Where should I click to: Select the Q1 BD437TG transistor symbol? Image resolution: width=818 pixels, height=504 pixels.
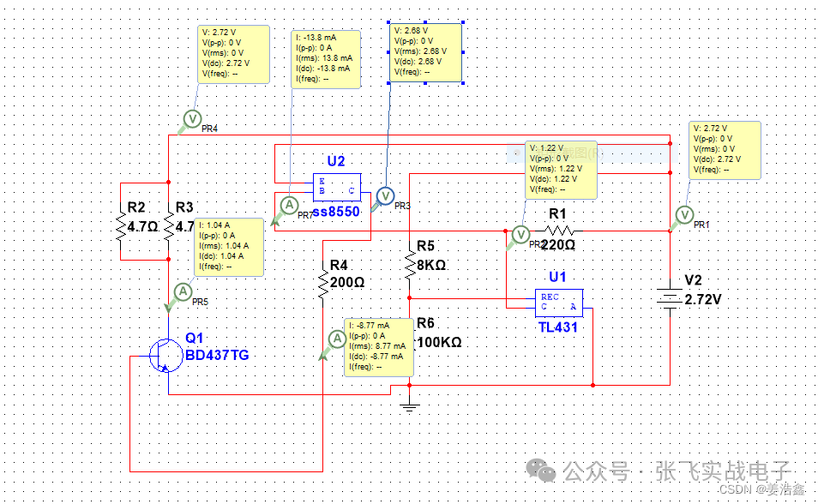coord(165,356)
